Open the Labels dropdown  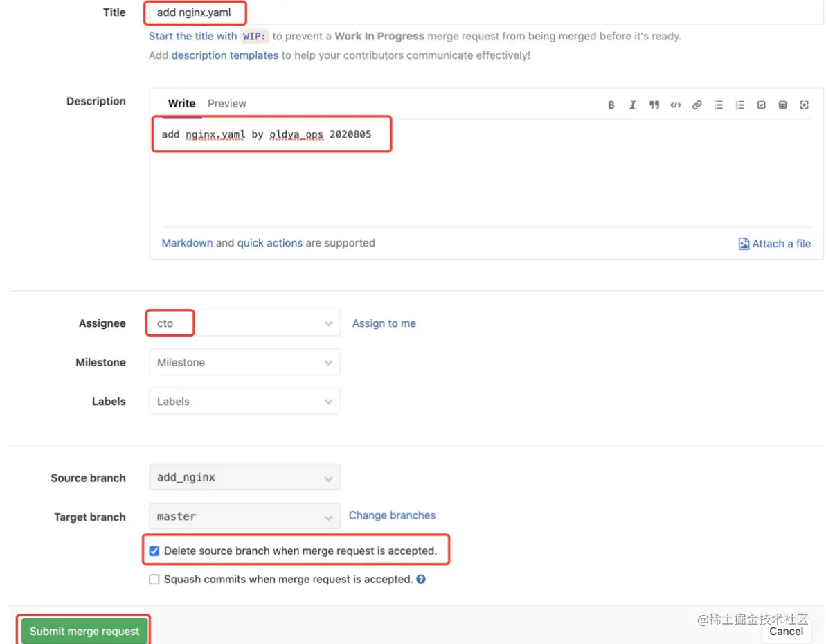tap(244, 401)
